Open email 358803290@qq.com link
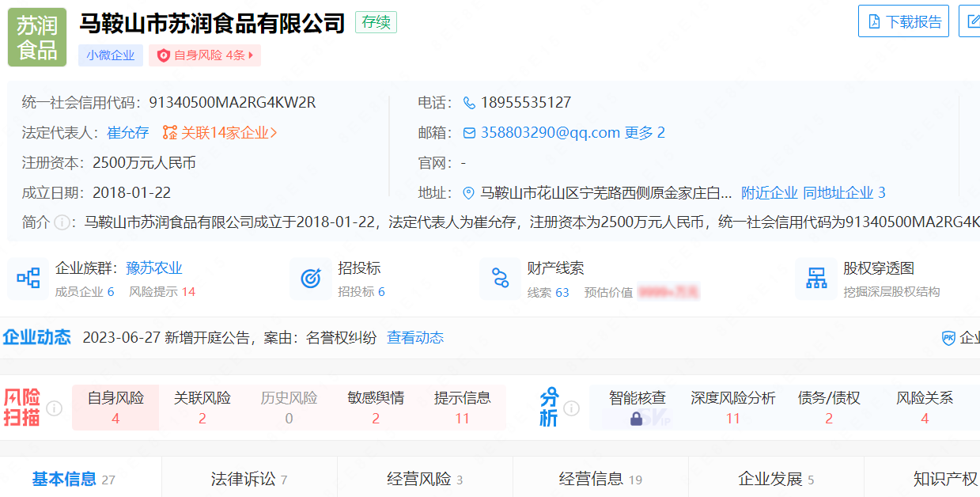 click(551, 133)
